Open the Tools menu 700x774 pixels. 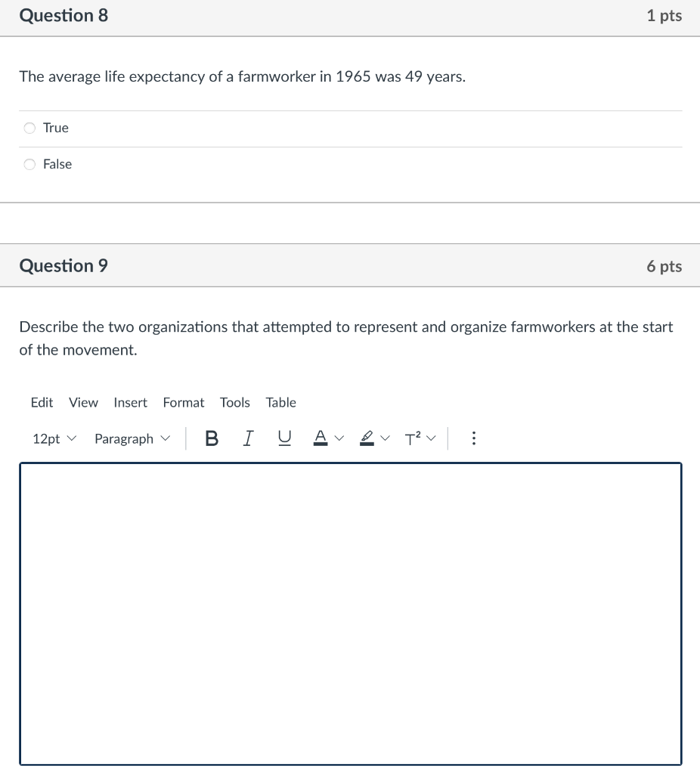click(234, 402)
